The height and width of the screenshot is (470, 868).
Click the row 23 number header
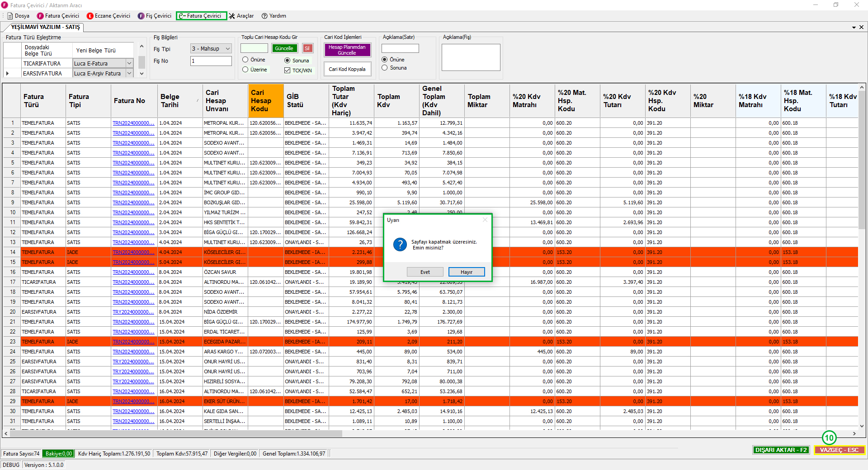coord(12,342)
